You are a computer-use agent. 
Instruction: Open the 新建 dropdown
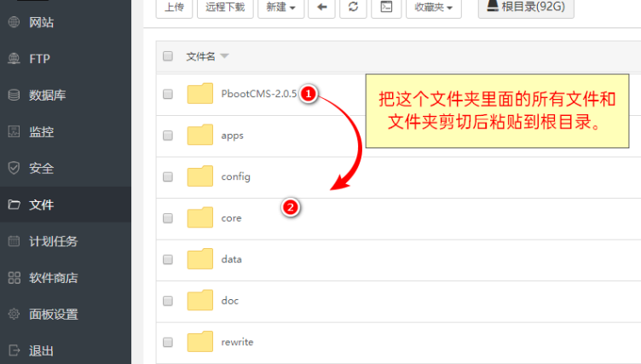coord(280,8)
